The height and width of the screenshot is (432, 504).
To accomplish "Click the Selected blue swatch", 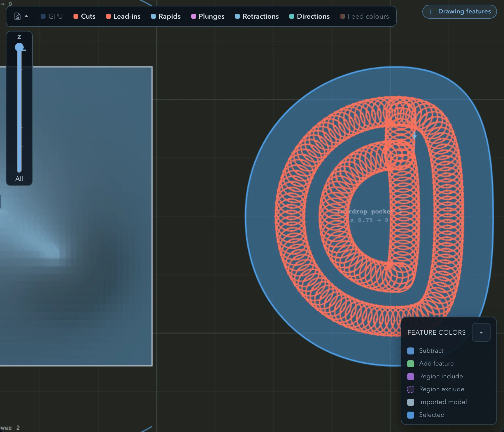I will 410,415.
